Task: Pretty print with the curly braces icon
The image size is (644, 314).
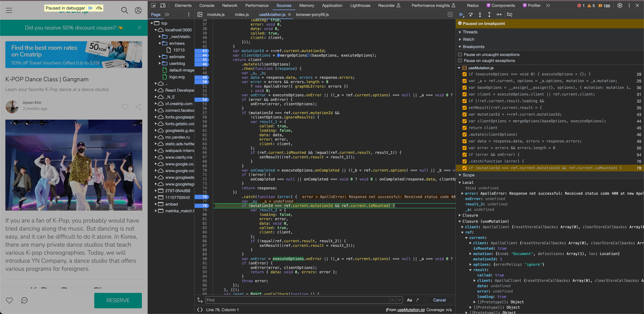Action: (200, 309)
